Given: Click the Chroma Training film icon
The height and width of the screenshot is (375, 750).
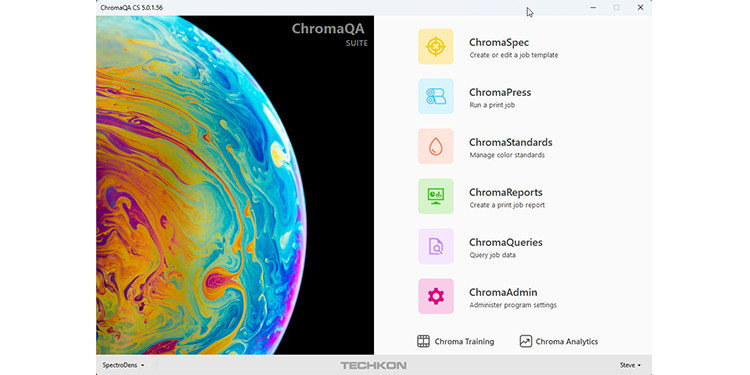Looking at the screenshot, I should pos(423,341).
